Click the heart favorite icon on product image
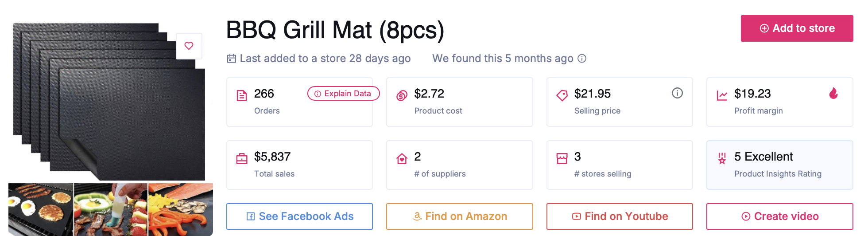The image size is (868, 236). 189,46
